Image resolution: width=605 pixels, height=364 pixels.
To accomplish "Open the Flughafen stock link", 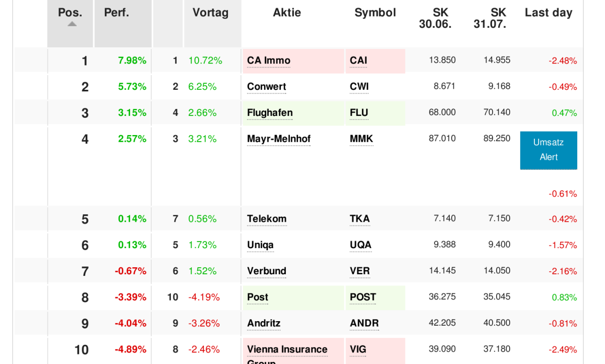I will coord(270,113).
